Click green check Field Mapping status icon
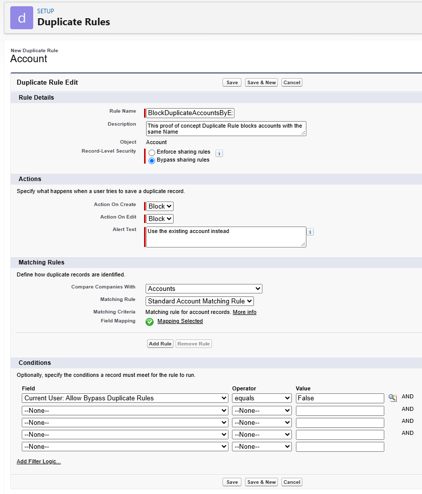Screen dimensions: 422x494 pyautogui.click(x=150, y=322)
